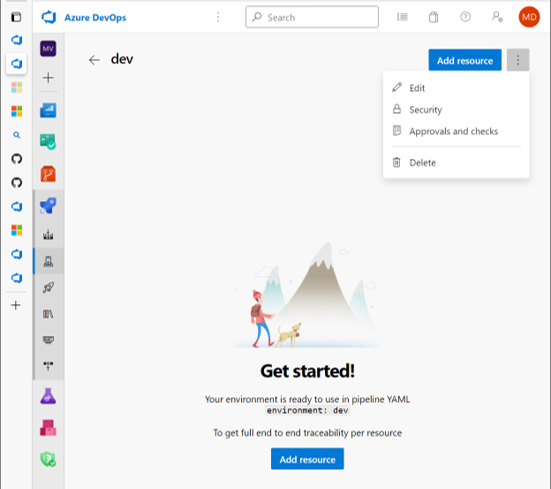
Task: Open the Artifacts package icon
Action: [x=48, y=428]
